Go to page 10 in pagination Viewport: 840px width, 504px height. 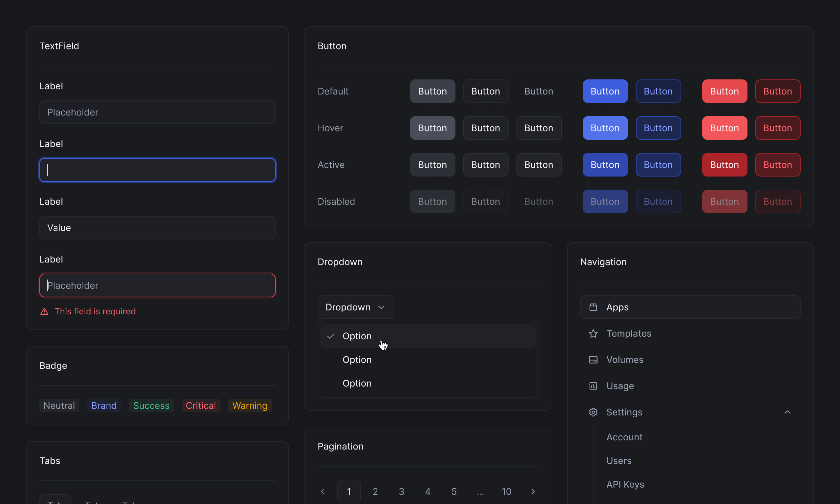506,492
